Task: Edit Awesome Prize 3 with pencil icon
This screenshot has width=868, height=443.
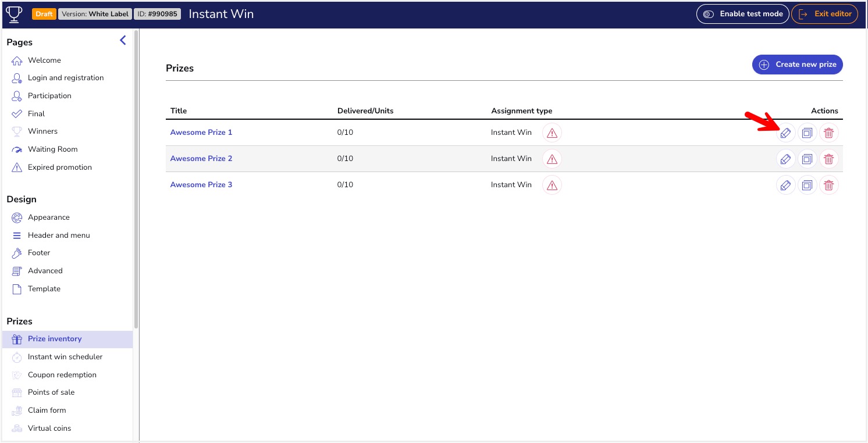Action: pyautogui.click(x=785, y=185)
